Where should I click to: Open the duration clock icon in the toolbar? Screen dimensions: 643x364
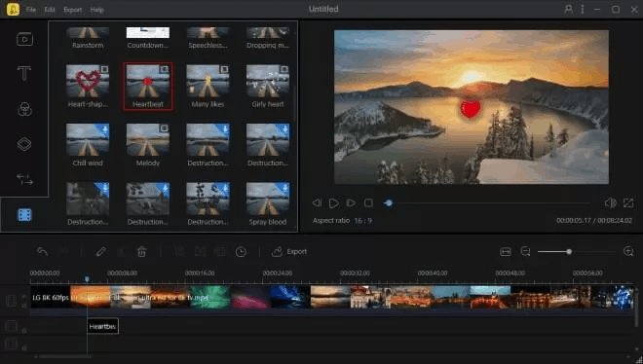point(241,251)
